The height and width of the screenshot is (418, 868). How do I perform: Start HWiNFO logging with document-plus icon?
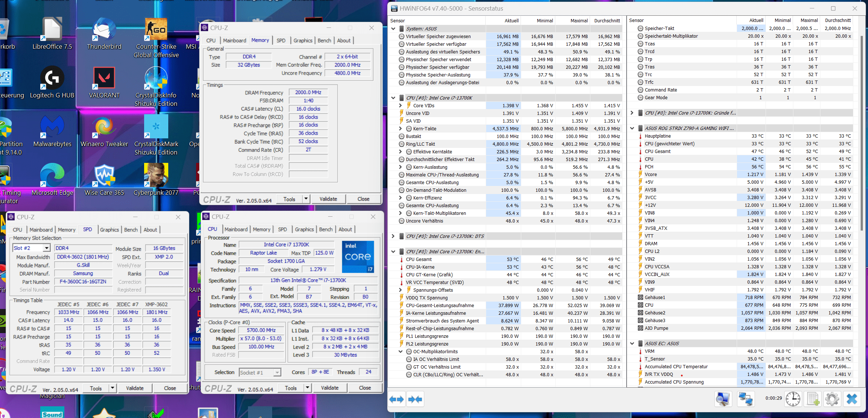point(812,399)
